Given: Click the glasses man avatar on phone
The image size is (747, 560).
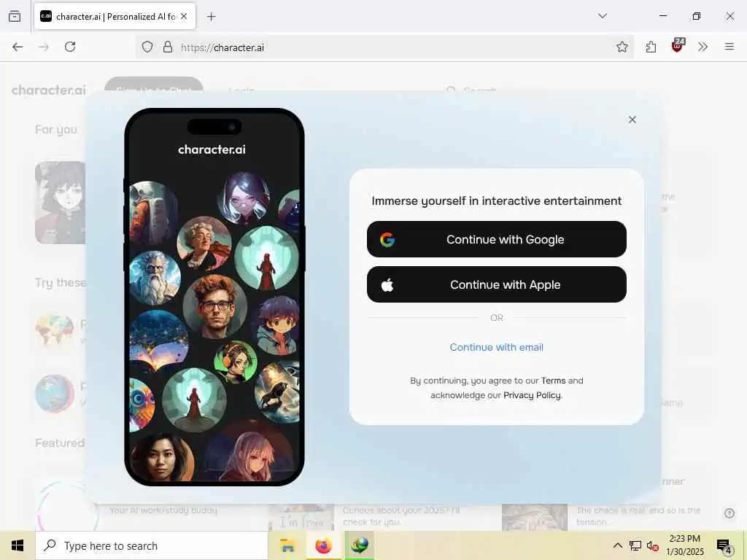Looking at the screenshot, I should point(215,307).
